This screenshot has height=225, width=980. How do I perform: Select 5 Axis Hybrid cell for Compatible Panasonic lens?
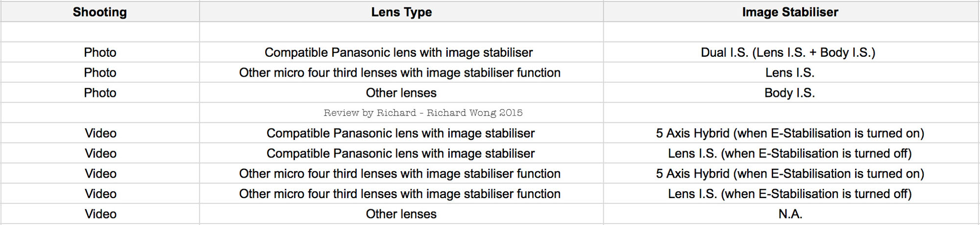pyautogui.click(x=790, y=133)
